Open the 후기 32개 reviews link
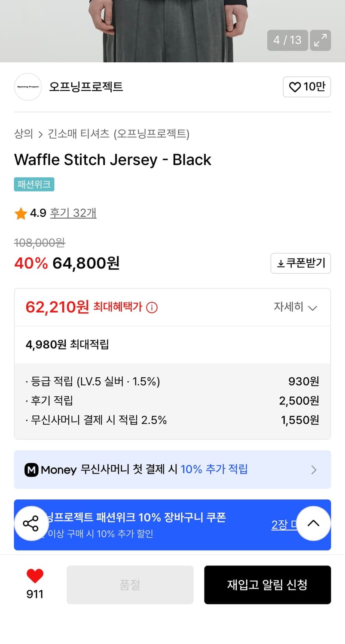345x644 pixels. (73, 213)
